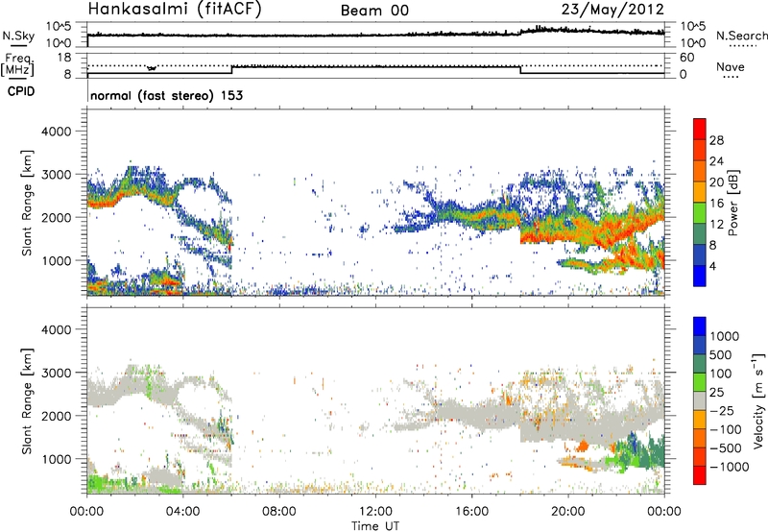Click the "4" power colorbar tick
768x532 pixels.
pyautogui.click(x=713, y=266)
